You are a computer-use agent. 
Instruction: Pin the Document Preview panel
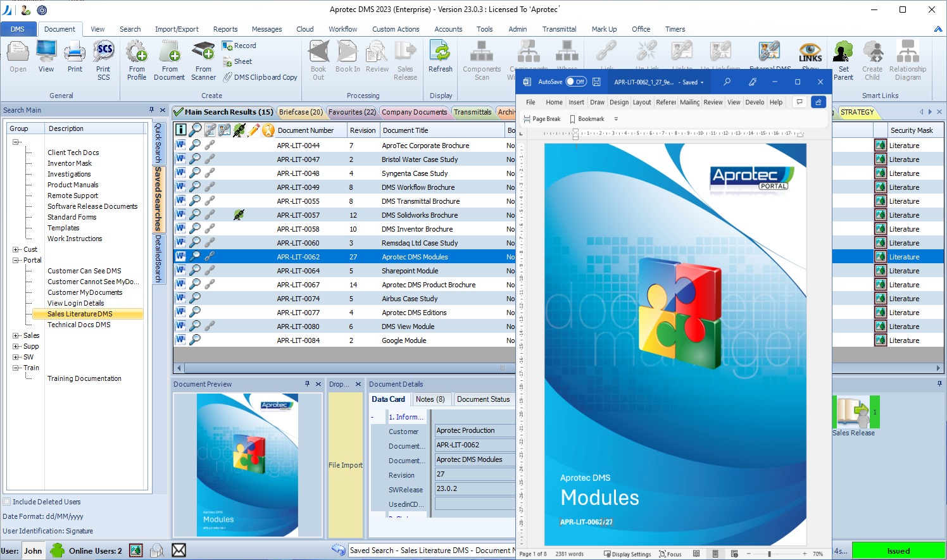[307, 384]
